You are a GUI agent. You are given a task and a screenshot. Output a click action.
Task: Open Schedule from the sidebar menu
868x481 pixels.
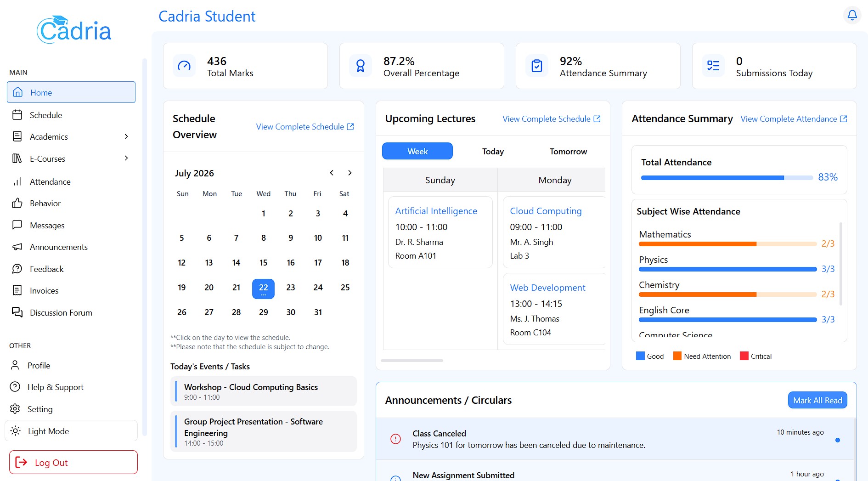(x=71, y=115)
